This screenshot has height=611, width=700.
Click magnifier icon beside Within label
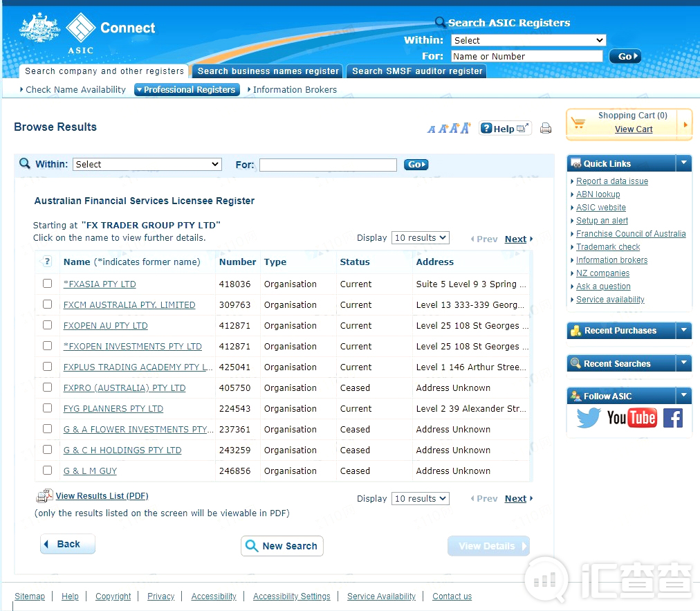(24, 163)
